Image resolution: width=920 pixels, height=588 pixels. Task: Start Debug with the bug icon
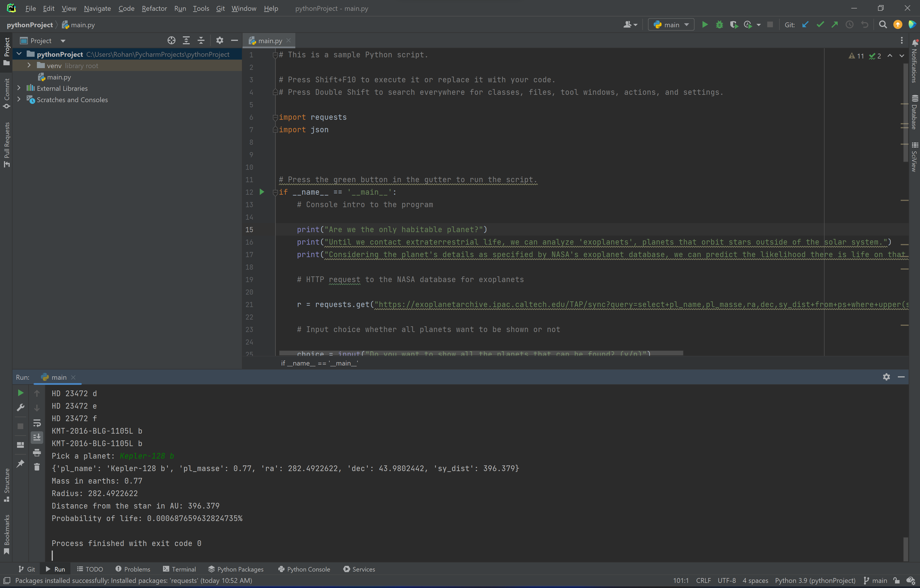pos(719,25)
